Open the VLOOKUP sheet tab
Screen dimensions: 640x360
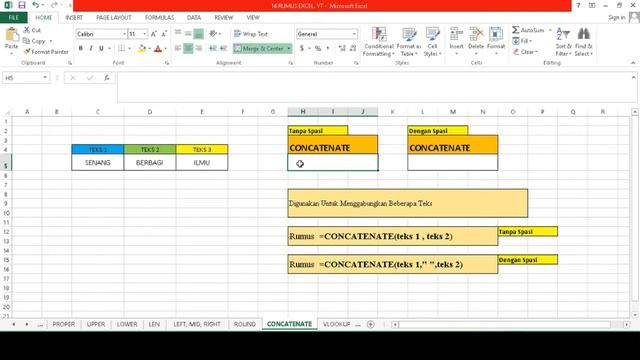point(336,324)
